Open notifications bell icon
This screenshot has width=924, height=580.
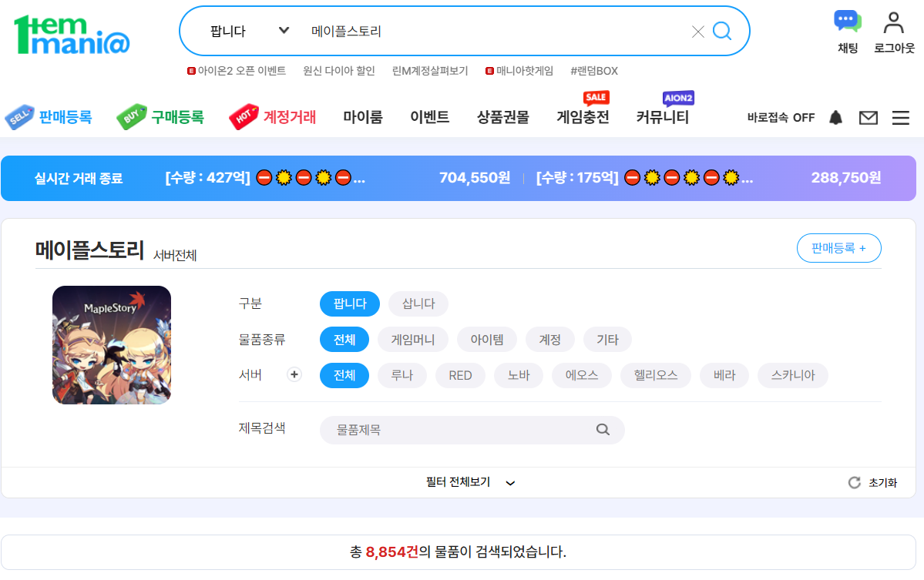click(835, 118)
